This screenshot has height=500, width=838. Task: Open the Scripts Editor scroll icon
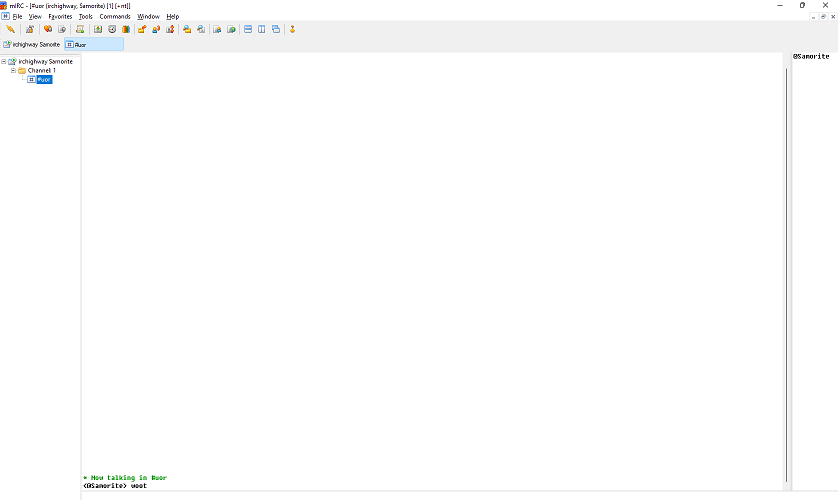coord(80,29)
